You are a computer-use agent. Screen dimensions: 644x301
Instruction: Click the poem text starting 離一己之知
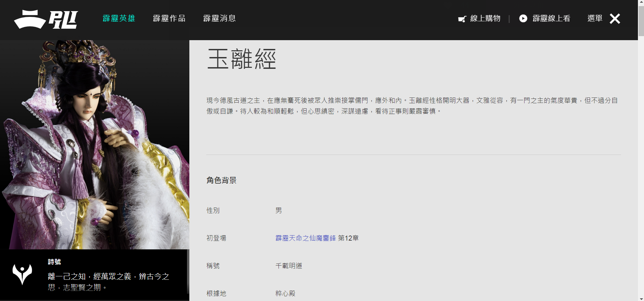[x=109, y=282]
